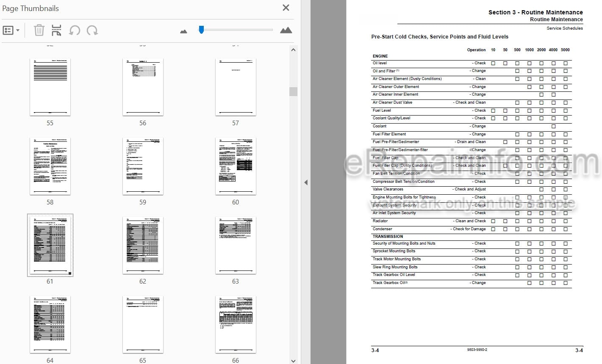Close the Page Thumbnails panel
602x364 pixels.
click(x=286, y=8)
